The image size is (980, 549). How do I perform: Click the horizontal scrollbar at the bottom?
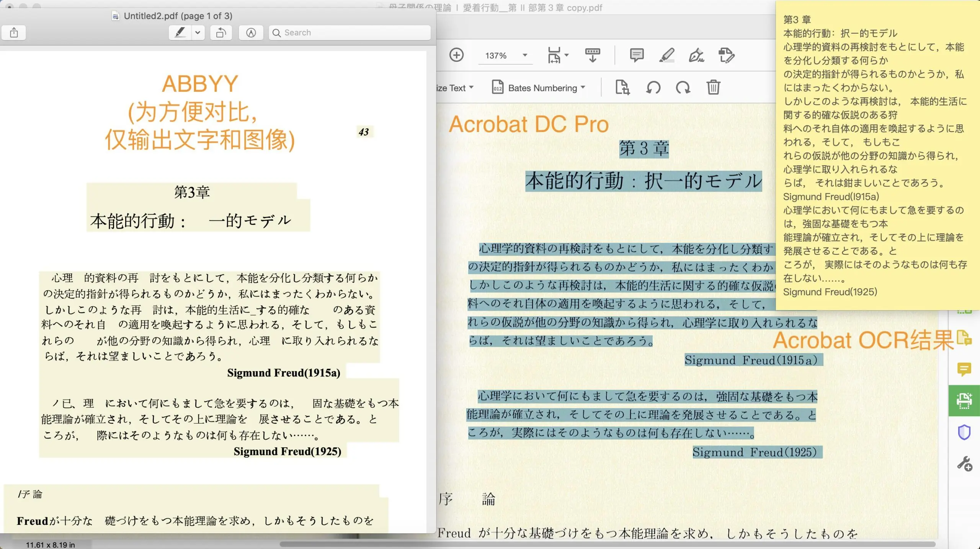coord(607,544)
